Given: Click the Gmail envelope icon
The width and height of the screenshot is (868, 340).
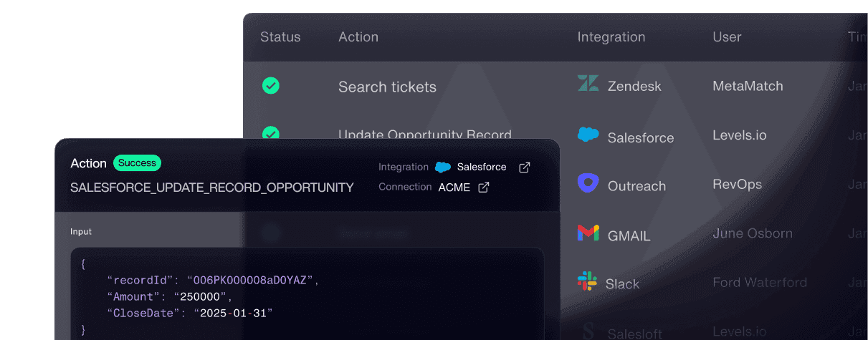Looking at the screenshot, I should (x=588, y=233).
